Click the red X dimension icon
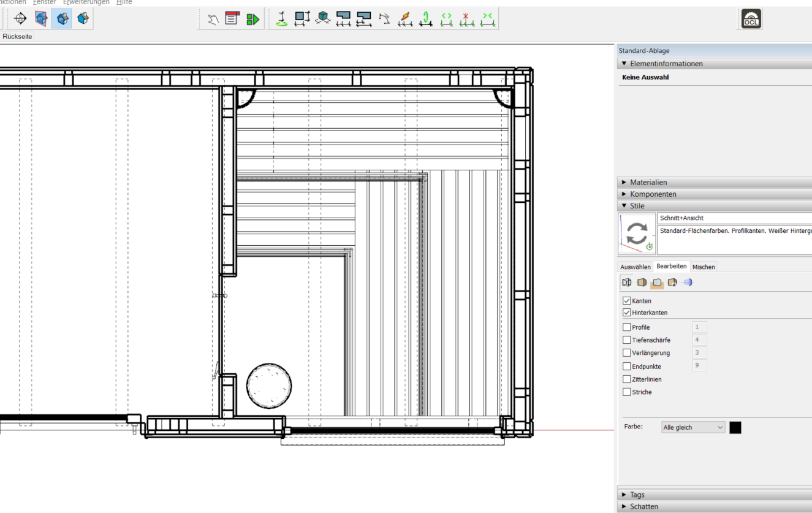 coord(467,19)
